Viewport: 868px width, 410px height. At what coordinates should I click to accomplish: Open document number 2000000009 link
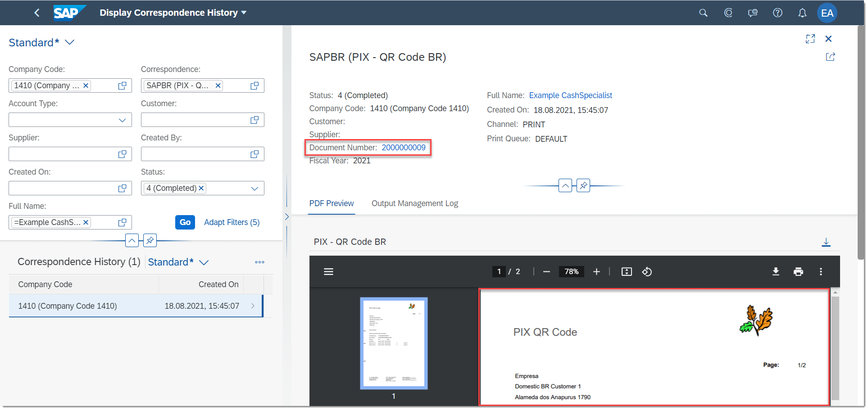click(x=403, y=148)
